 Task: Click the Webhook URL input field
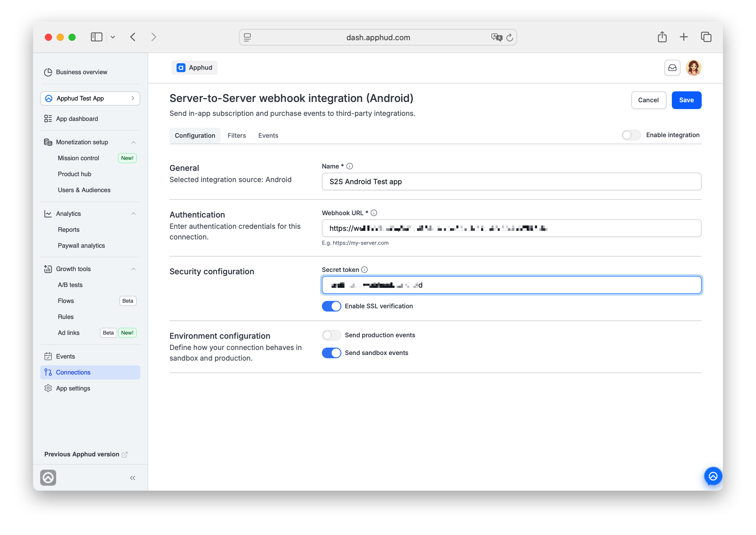point(511,228)
